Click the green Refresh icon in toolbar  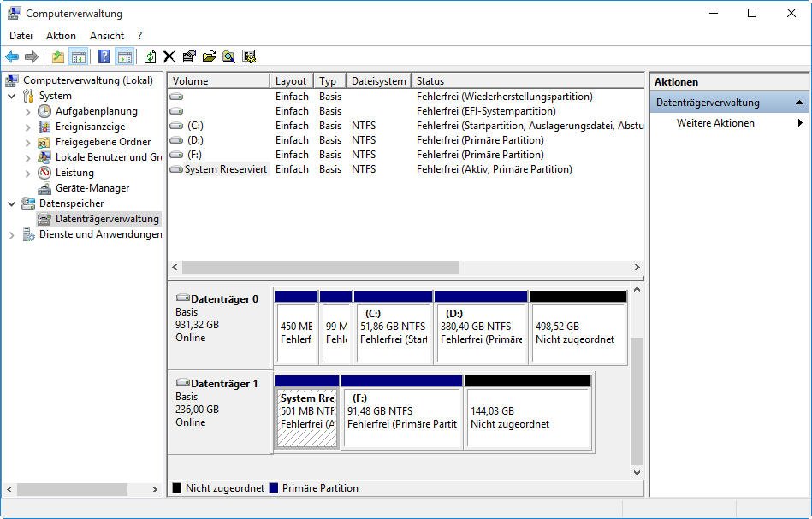[150, 57]
